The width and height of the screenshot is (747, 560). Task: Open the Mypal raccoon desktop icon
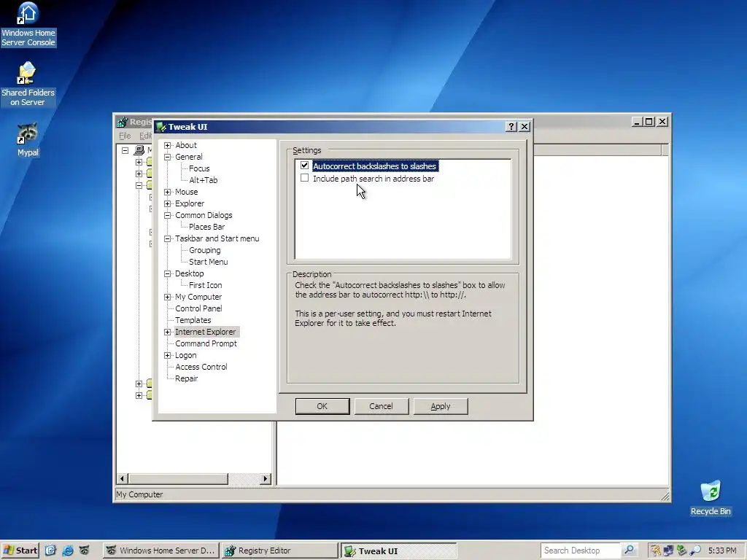click(28, 139)
